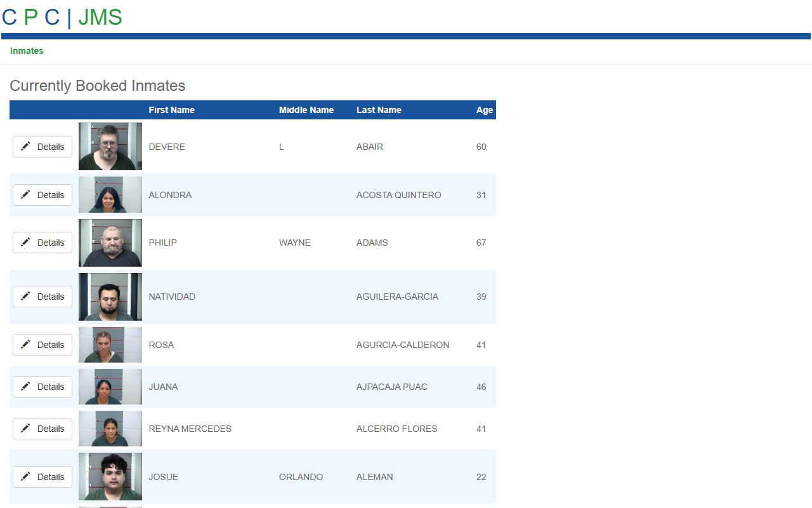Click the middle name ORLANDO

301,477
